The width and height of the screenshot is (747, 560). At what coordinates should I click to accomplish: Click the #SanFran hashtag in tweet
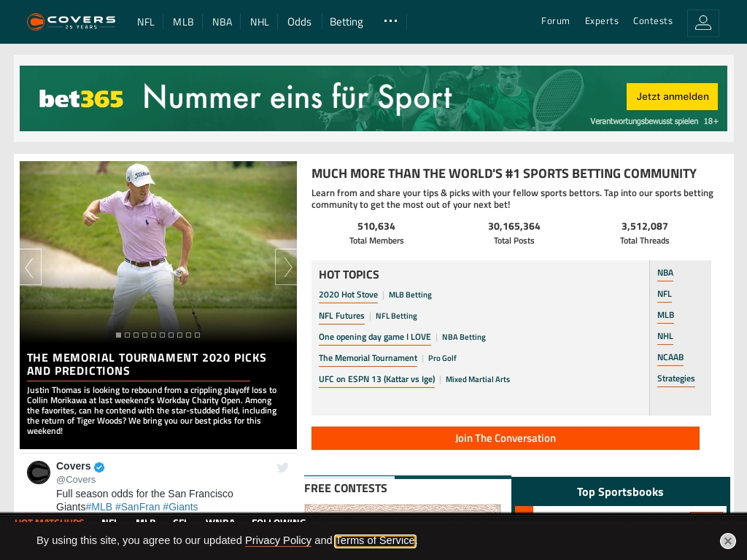[x=137, y=507]
